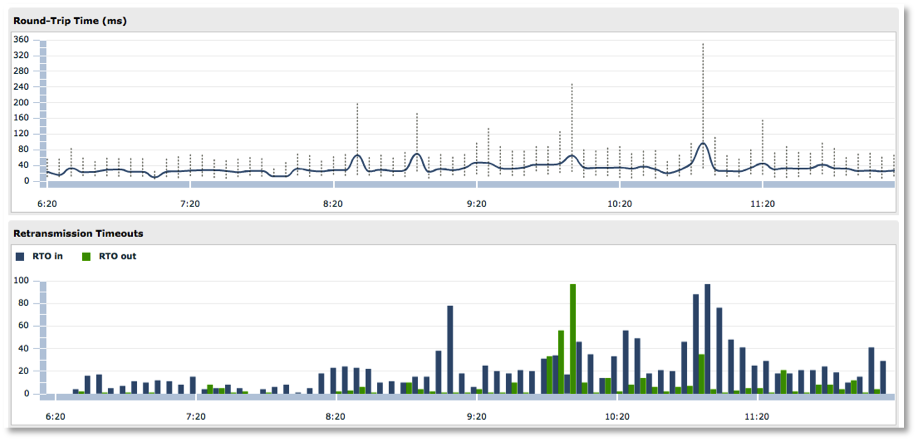Click the 240 y-axis value
The width and height of the screenshot is (917, 441).
pos(22,87)
